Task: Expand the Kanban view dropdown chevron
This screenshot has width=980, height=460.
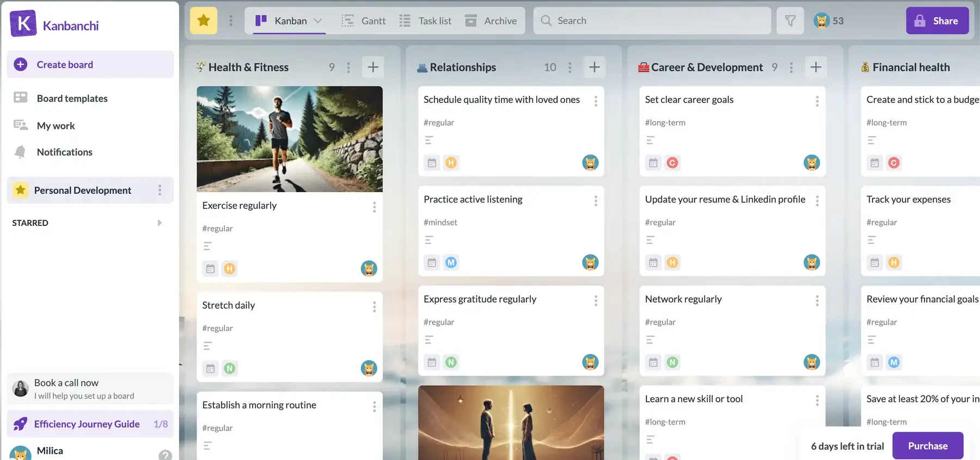Action: (x=318, y=21)
